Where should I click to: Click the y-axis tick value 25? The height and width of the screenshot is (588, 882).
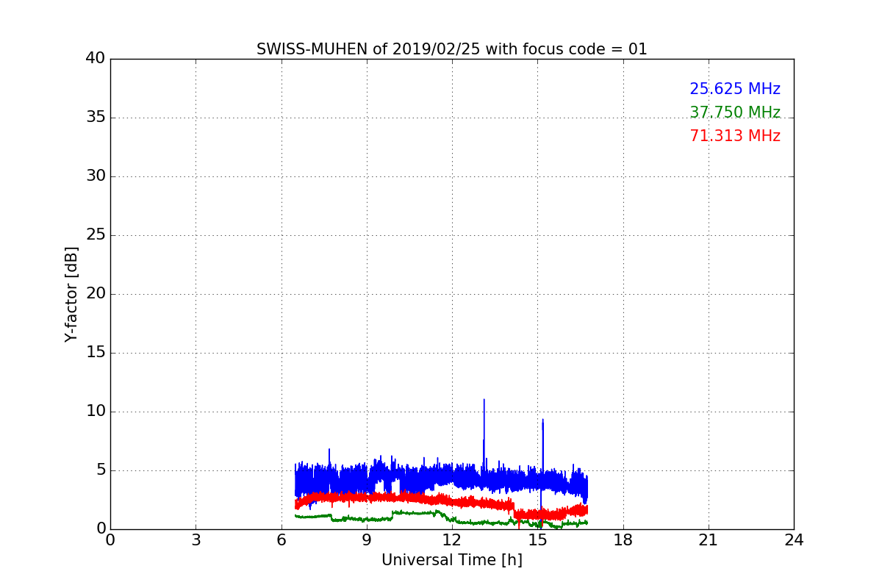point(96,235)
